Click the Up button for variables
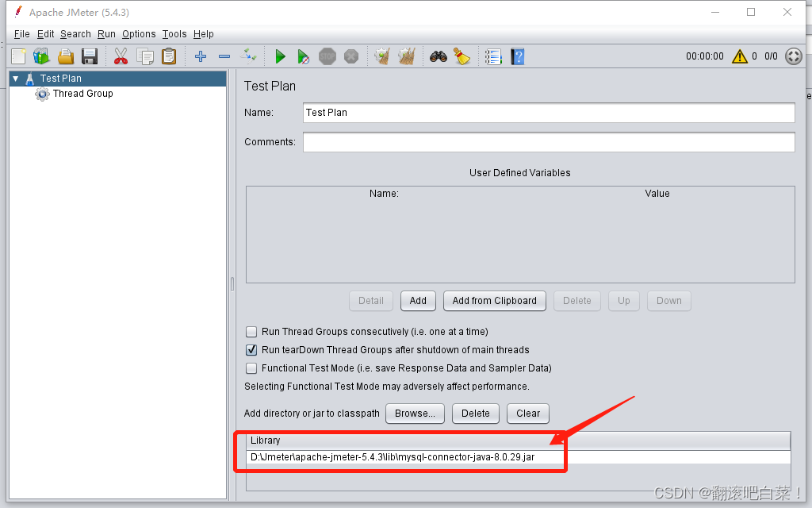Screen dimensions: 812x508 coord(624,301)
